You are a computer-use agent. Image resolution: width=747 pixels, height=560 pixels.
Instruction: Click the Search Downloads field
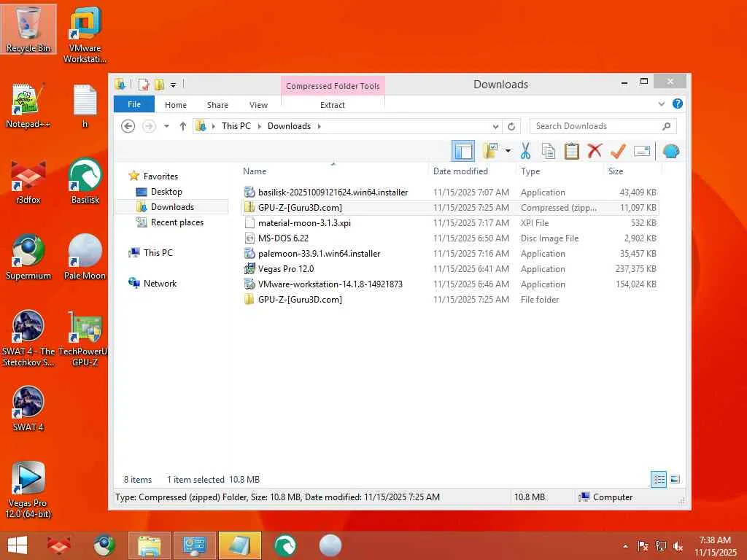pos(603,126)
